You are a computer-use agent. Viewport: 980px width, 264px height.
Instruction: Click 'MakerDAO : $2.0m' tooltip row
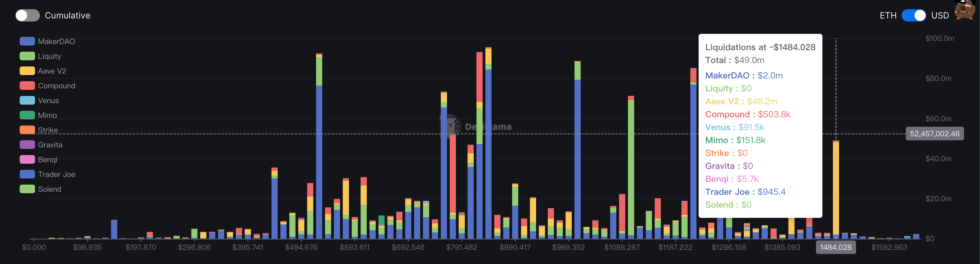pos(744,75)
